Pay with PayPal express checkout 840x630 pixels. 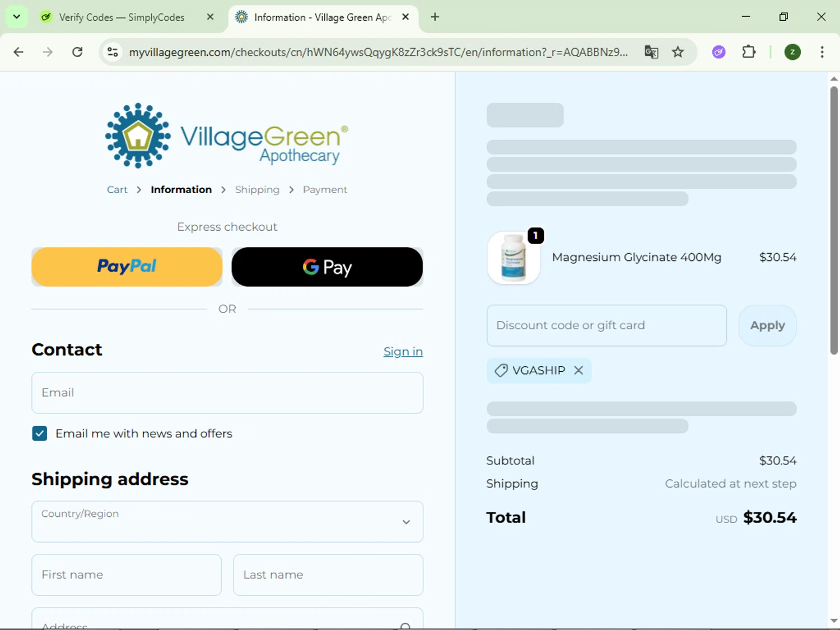click(127, 267)
